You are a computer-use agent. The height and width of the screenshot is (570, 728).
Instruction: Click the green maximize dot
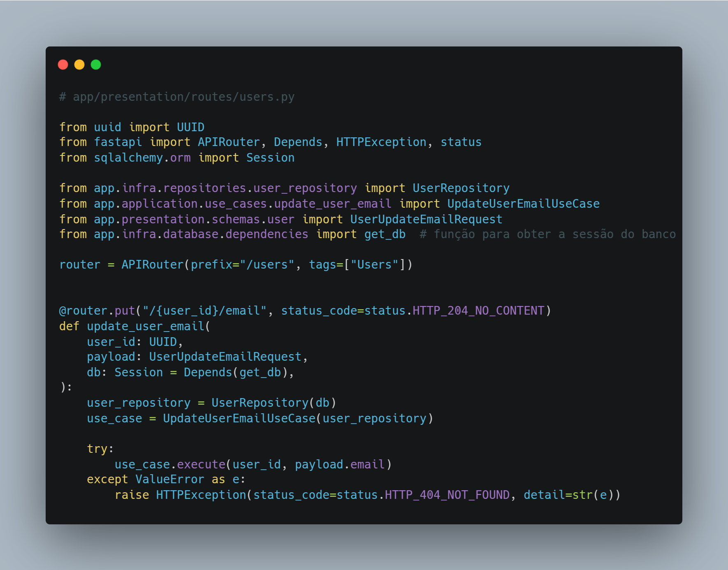click(96, 65)
